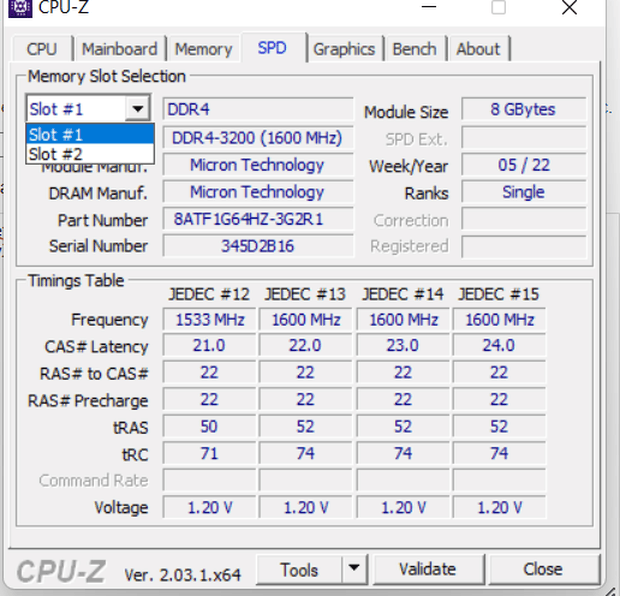620x596 pixels.
Task: Open the Graphics tab
Action: (344, 49)
